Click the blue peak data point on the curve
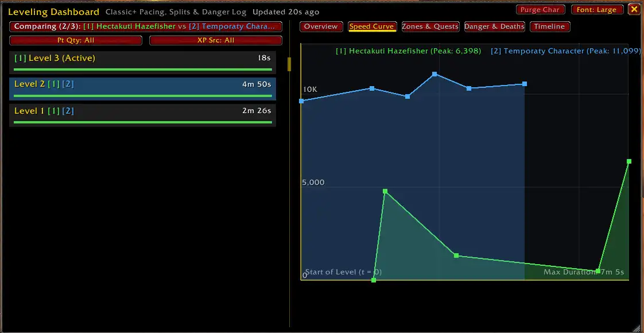The image size is (644, 333). coord(434,74)
